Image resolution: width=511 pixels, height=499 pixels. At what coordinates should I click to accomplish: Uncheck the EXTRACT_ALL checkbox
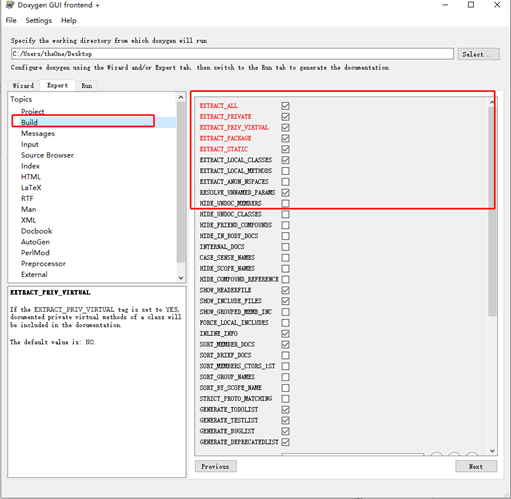tap(285, 106)
